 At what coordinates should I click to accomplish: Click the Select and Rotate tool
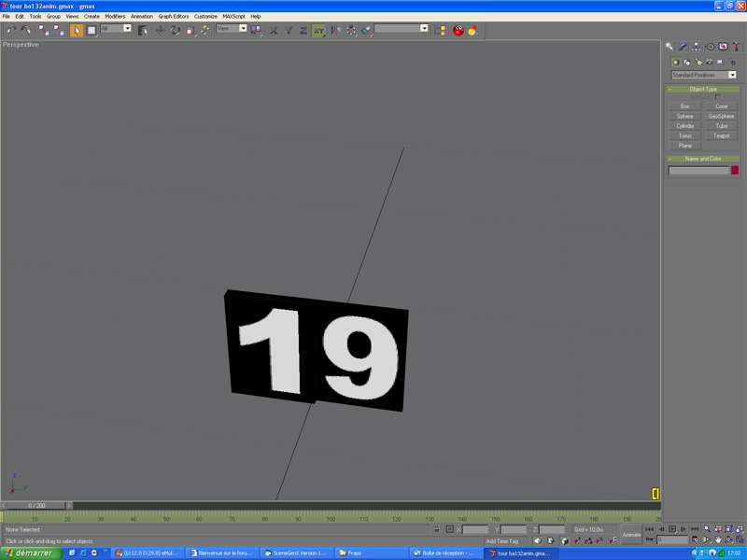[x=175, y=31]
